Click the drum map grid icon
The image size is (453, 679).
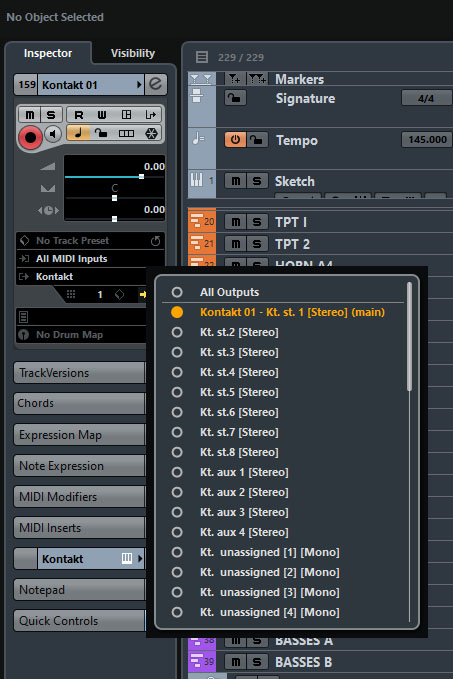tap(71, 294)
